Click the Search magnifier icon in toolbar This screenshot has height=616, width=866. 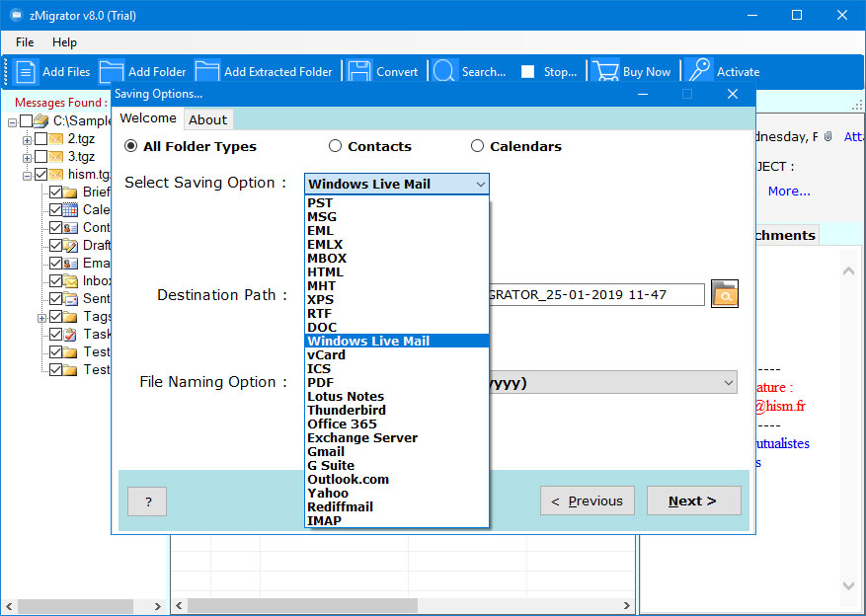444,72
